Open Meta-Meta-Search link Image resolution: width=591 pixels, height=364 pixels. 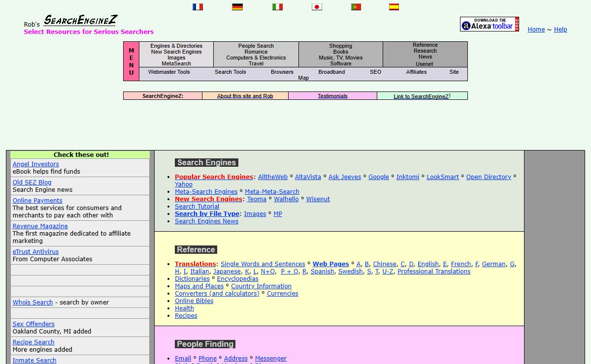[x=272, y=192]
